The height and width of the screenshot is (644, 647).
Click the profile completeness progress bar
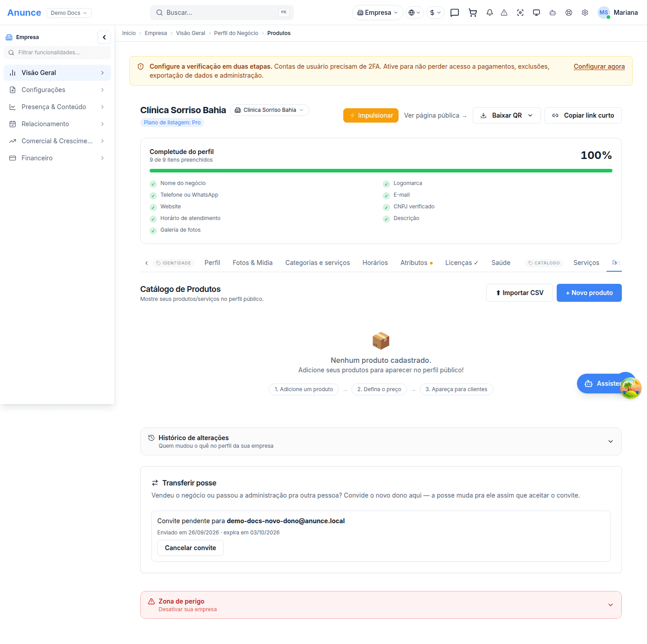pyautogui.click(x=381, y=171)
